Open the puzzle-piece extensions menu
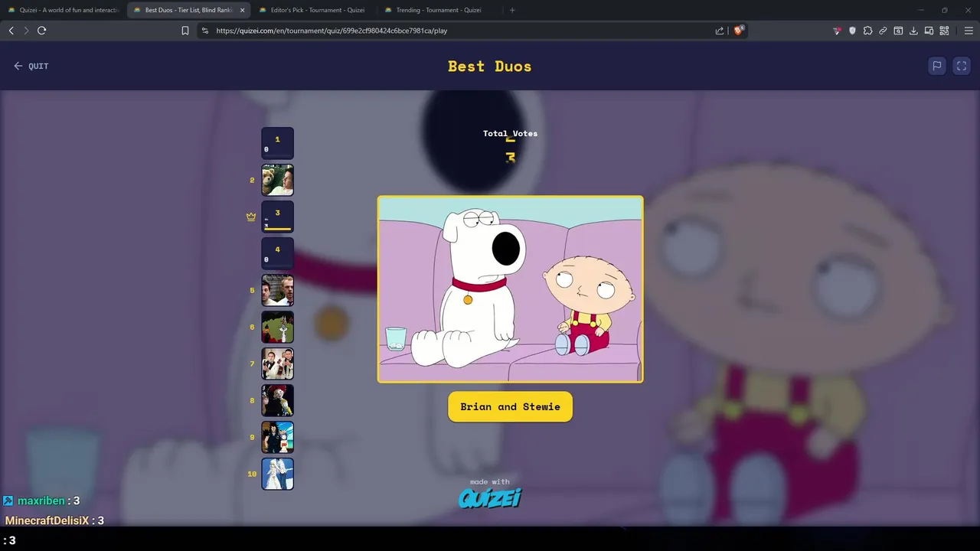The width and height of the screenshot is (980, 551). (x=867, y=31)
